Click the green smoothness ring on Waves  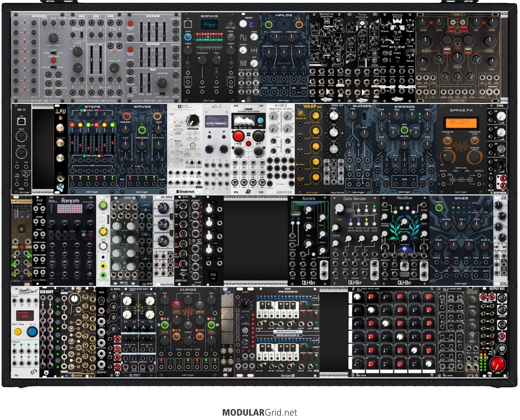[x=142, y=130]
